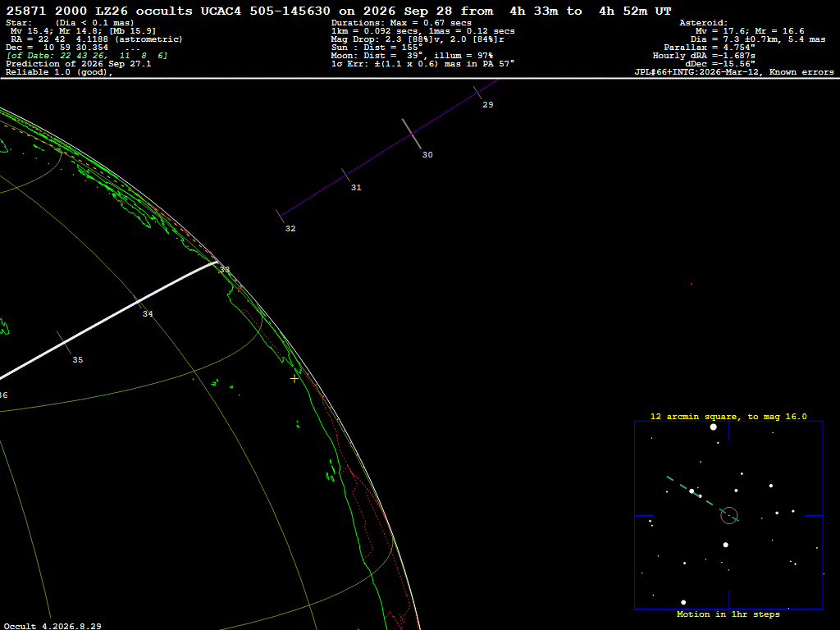840x630 pixels.
Task: Click the '12 arcmin square, to mag 16.0' caption
Action: 728,416
